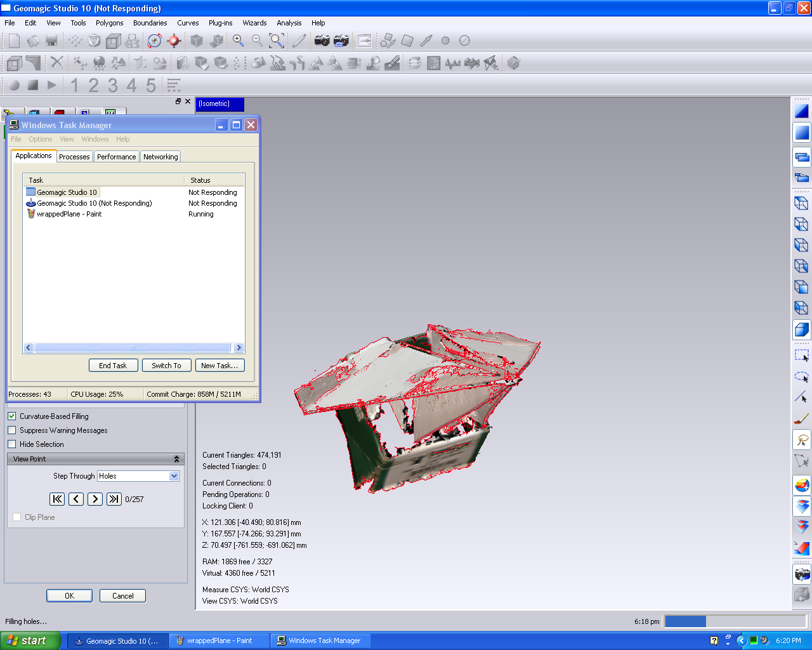Click macro slot number 1
Screen dimensions: 812x650
click(x=75, y=85)
